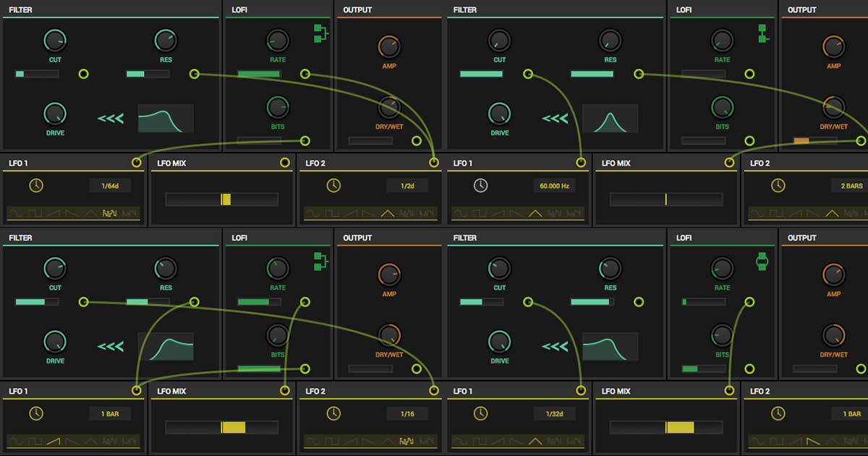Image resolution: width=868 pixels, height=456 pixels.
Task: Click the band-pass filter shape display
Action: tap(610, 119)
